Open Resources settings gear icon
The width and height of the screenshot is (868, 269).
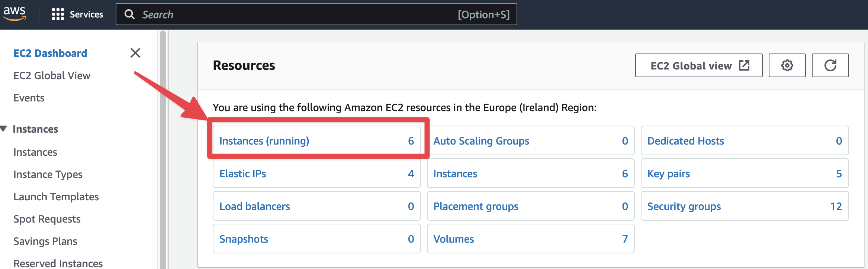coord(787,65)
